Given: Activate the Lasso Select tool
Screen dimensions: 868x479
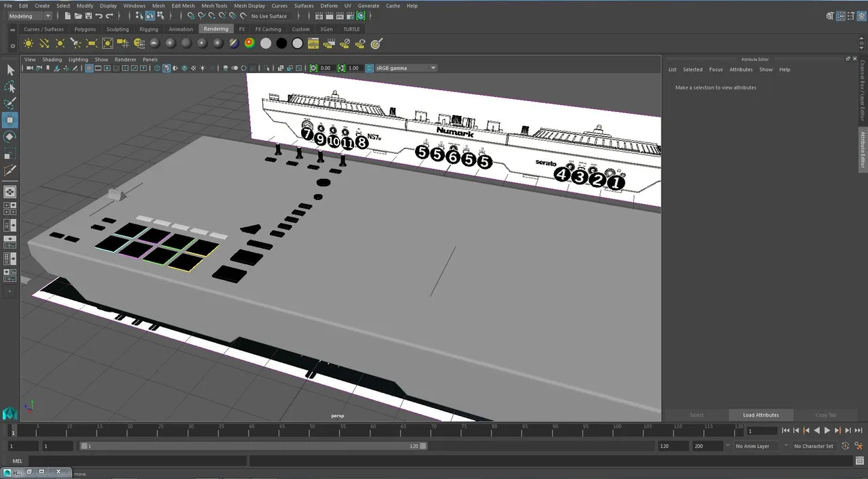Looking at the screenshot, I should tap(10, 87).
